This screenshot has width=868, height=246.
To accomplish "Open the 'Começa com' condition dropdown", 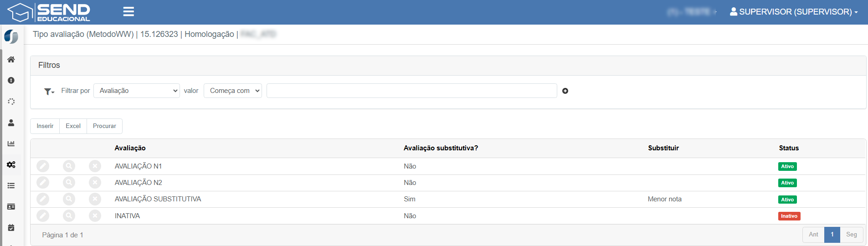I will pos(233,91).
